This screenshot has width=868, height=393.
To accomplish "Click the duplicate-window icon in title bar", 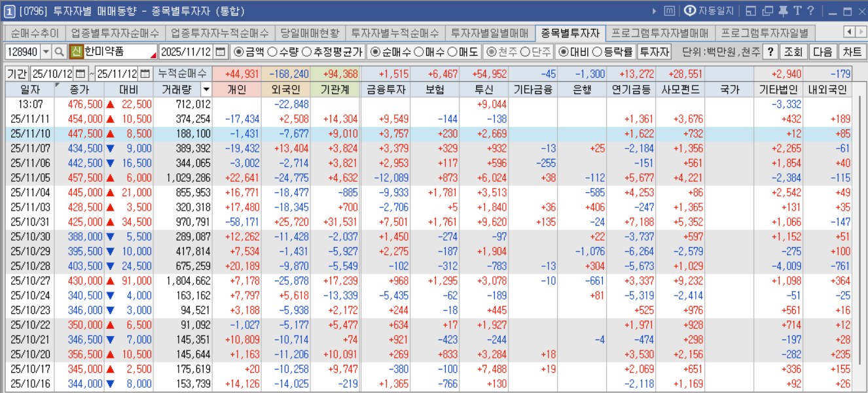I will tap(767, 10).
